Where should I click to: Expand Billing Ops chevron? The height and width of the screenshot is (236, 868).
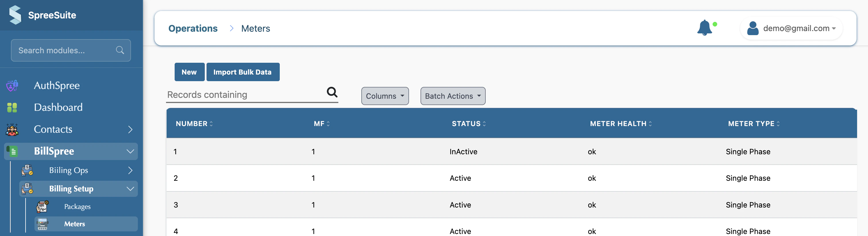[x=130, y=170]
